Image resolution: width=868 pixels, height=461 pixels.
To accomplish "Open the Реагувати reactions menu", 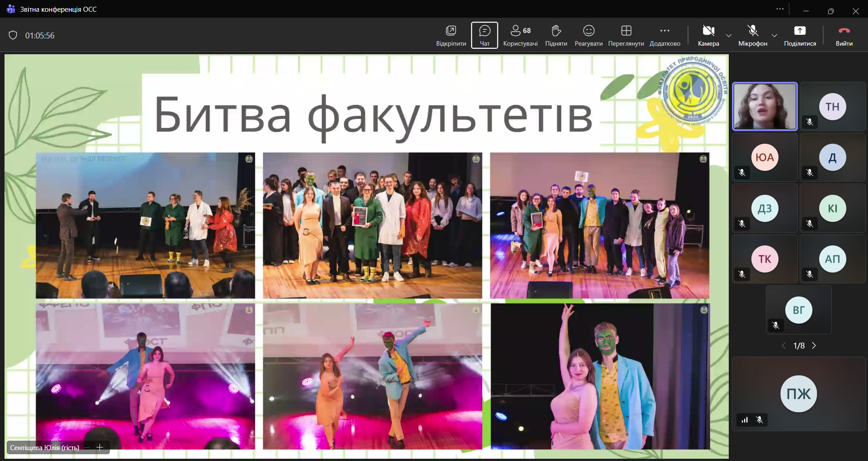I will click(588, 35).
